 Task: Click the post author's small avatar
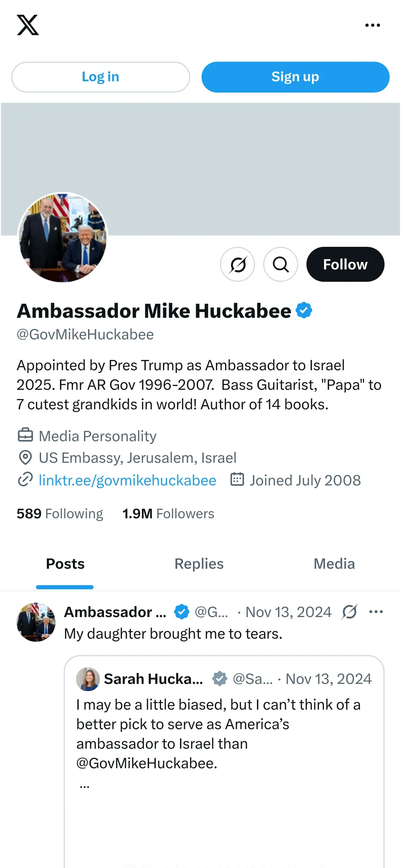pyautogui.click(x=36, y=622)
